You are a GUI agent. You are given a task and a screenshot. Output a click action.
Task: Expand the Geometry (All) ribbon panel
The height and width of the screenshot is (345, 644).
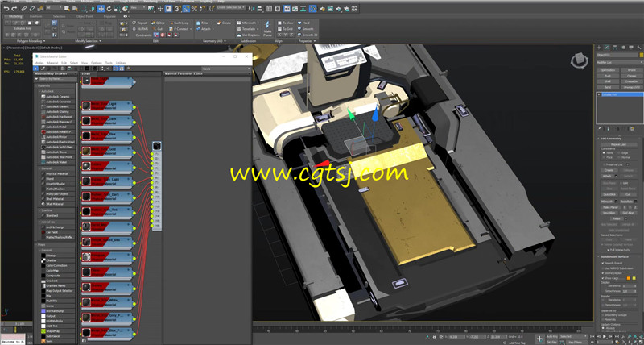pos(214,41)
